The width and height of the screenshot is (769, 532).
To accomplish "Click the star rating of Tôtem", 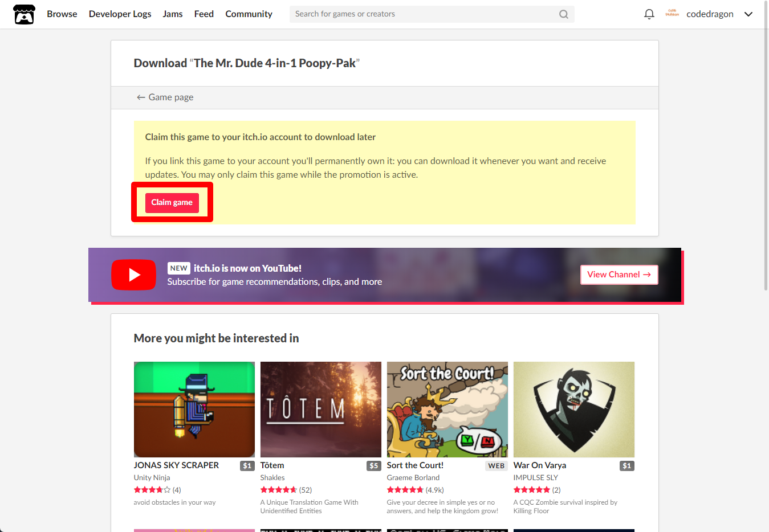I will click(279, 490).
